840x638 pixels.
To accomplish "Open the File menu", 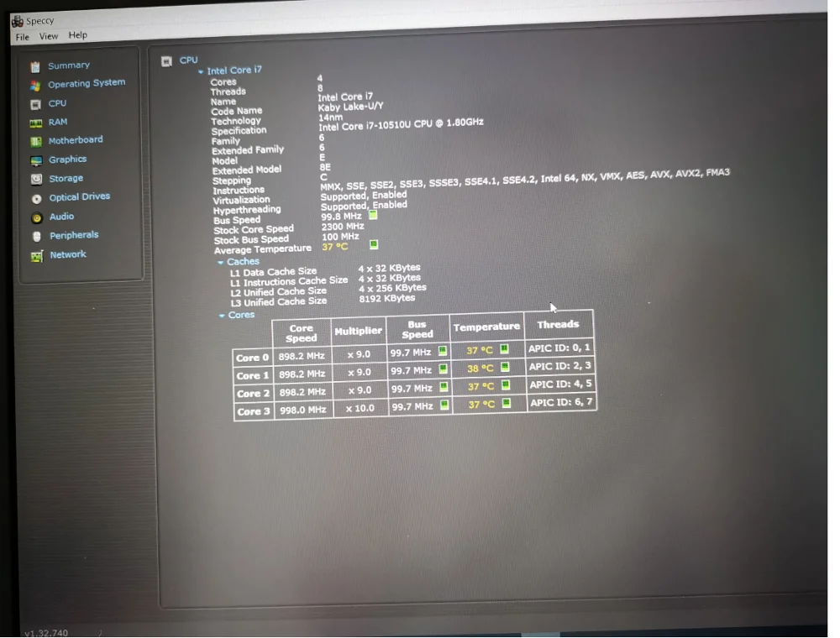I will 23,38.
